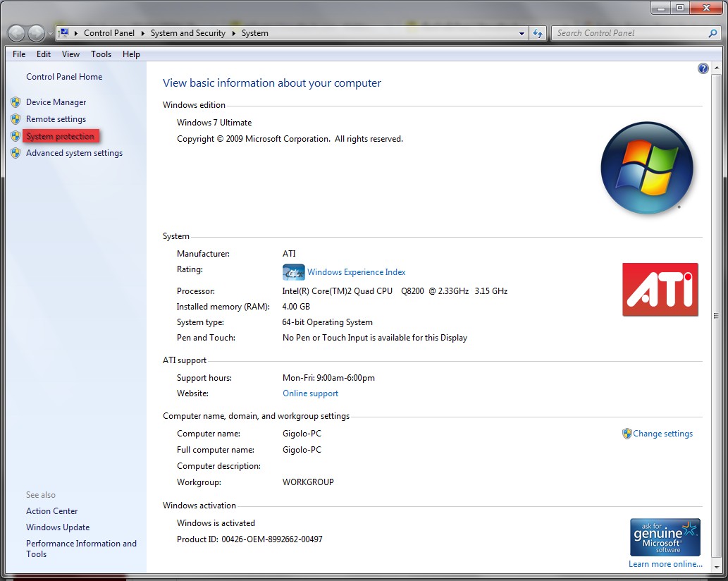
Task: Click the processor value Intel Core2 Quad
Action: (x=395, y=291)
